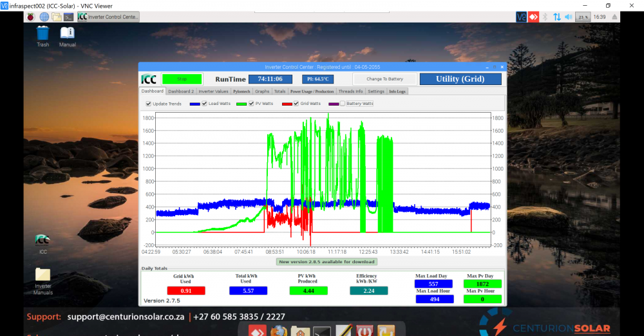Open the Pylontech tab
The width and height of the screenshot is (644, 336).
coord(241,91)
